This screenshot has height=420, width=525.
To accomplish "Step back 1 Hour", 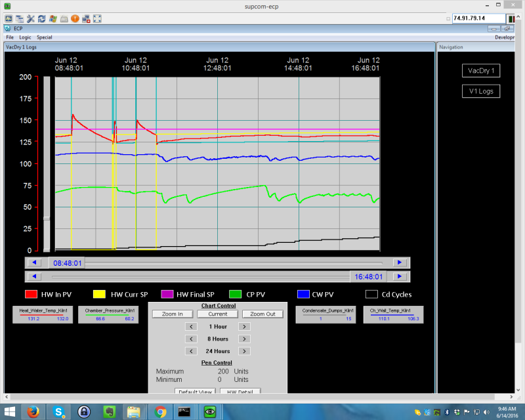I will pyautogui.click(x=191, y=327).
